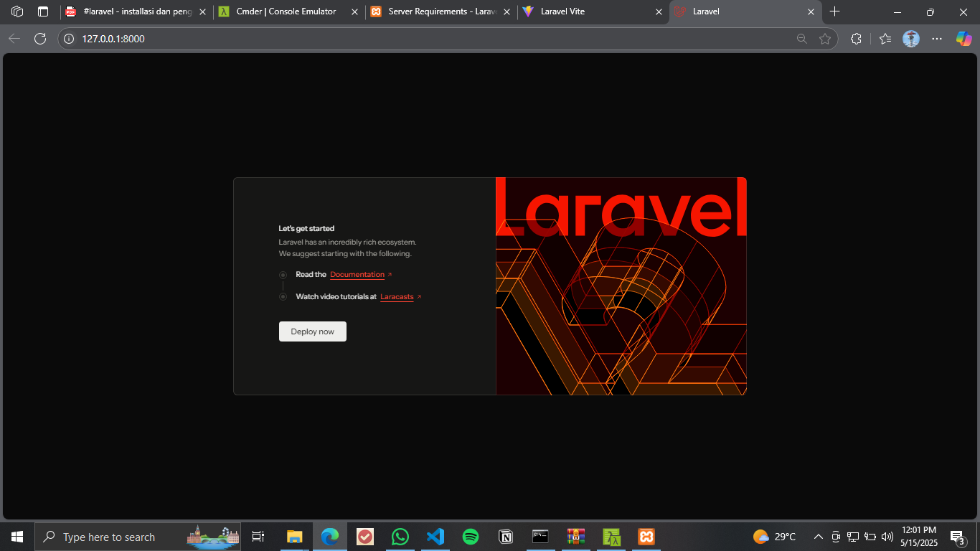Open the XAMPP taskbar icon
Screen dimensions: 980x551
tap(646, 537)
